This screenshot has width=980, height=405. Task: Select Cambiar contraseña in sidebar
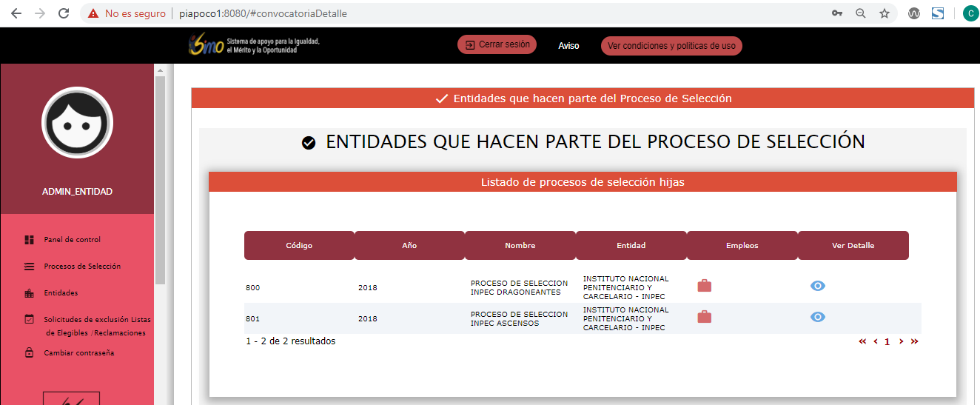78,353
